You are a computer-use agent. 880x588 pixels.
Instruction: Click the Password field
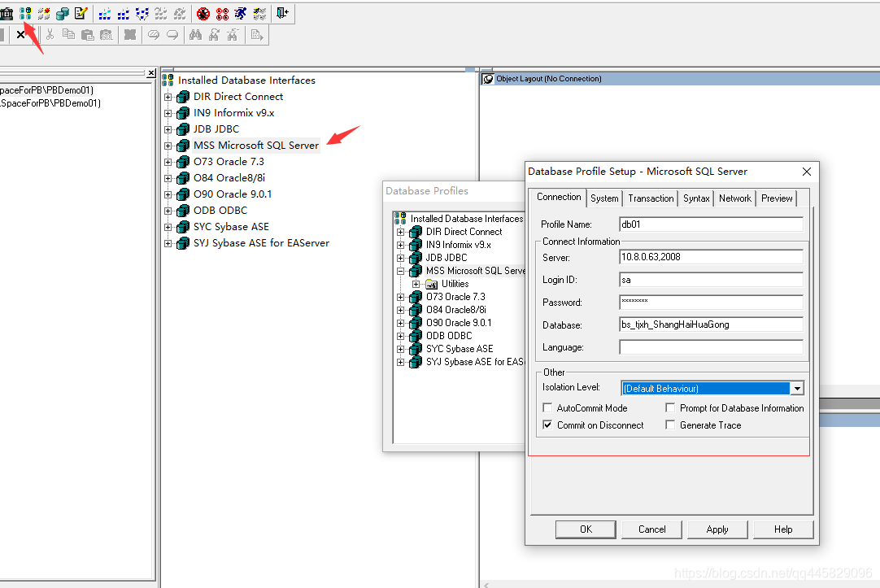tap(711, 302)
